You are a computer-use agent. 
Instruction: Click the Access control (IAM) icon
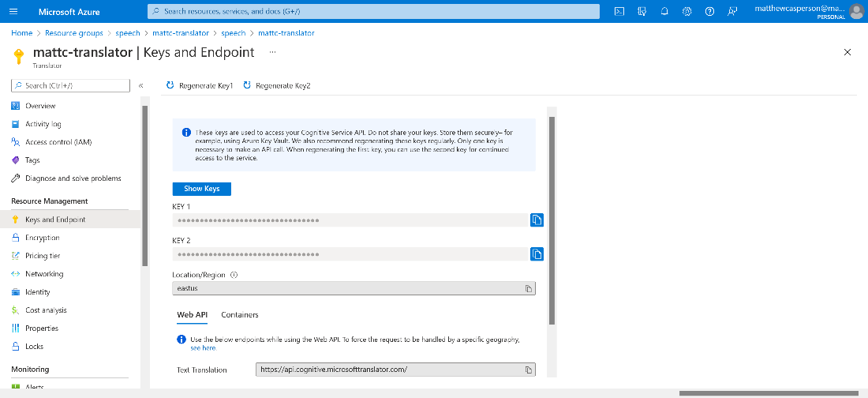[16, 142]
